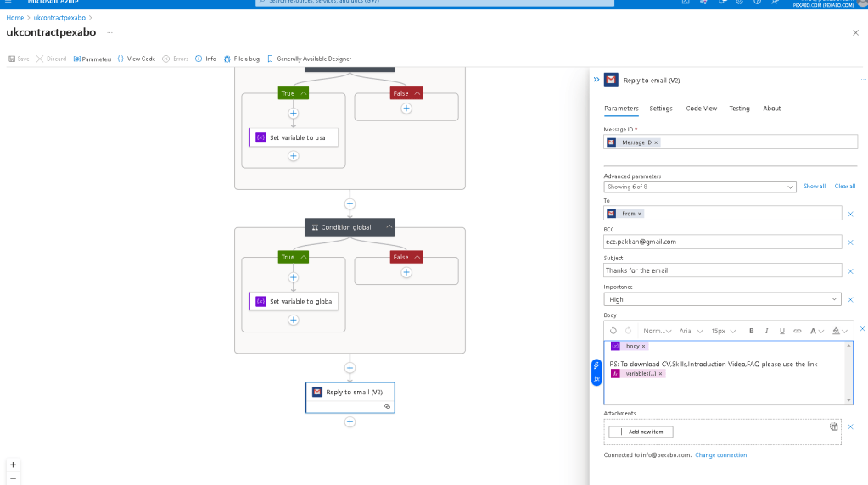Add action below Reply to email node
Image resolution: width=868 pixels, height=485 pixels.
[350, 422]
